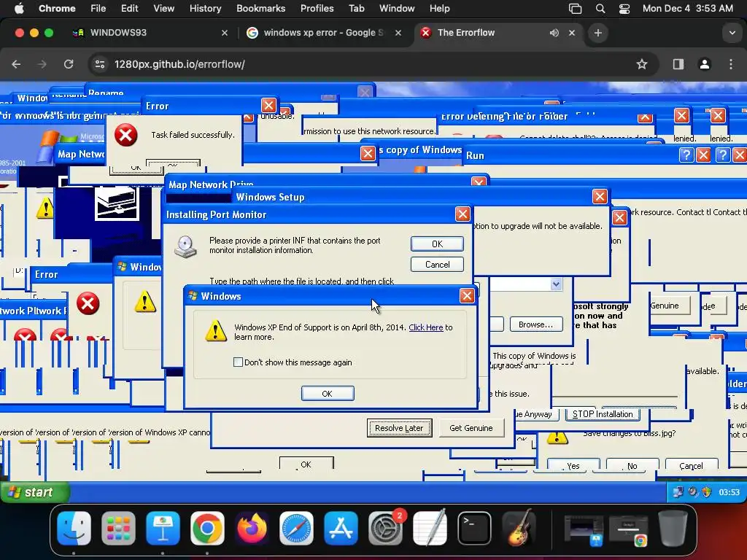Launch Terminal from the Dock
Screen dimensions: 747x560
coord(474,528)
